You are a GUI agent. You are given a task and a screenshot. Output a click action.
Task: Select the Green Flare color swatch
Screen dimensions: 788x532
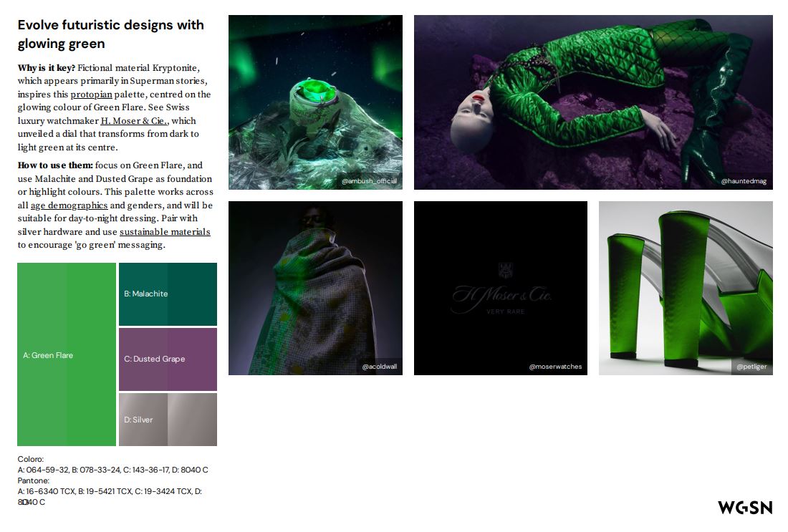tap(67, 354)
